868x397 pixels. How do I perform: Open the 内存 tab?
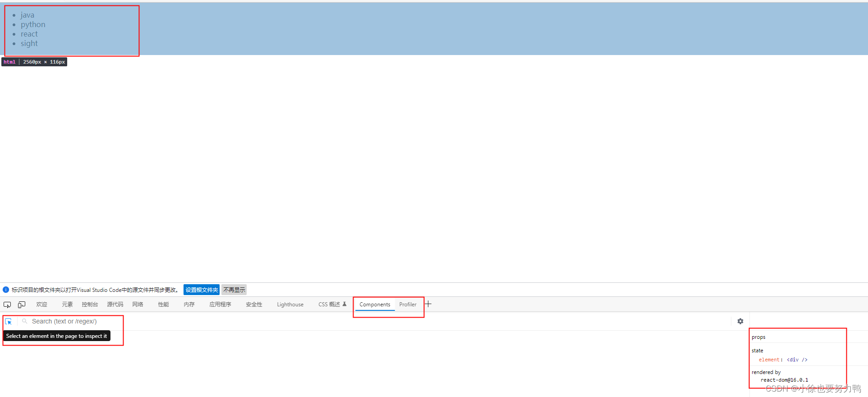pos(189,305)
